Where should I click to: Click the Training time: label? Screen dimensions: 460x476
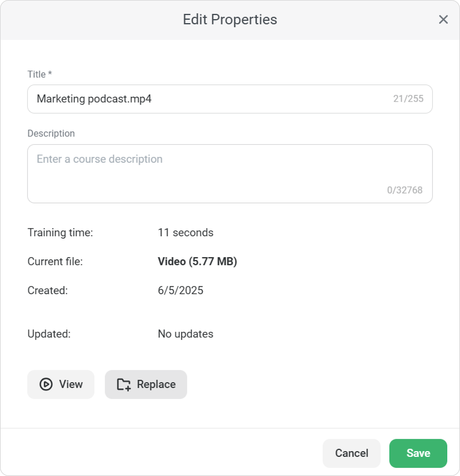pyautogui.click(x=60, y=232)
